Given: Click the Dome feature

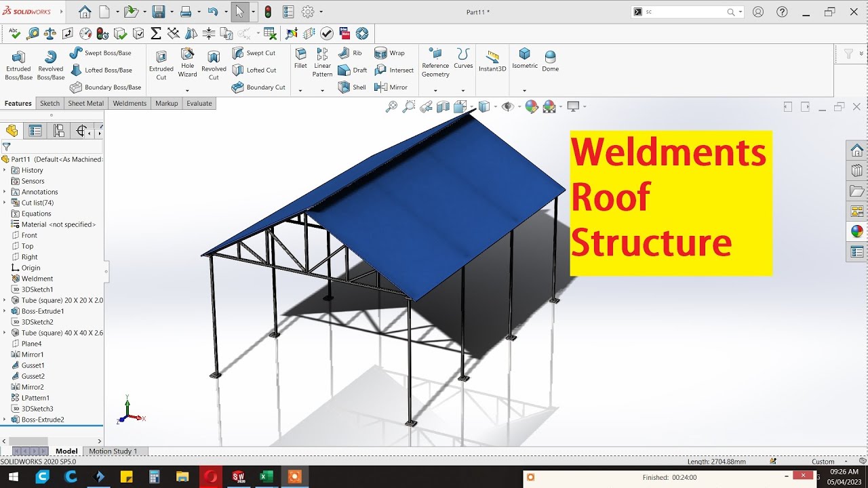Looking at the screenshot, I should coord(551,61).
